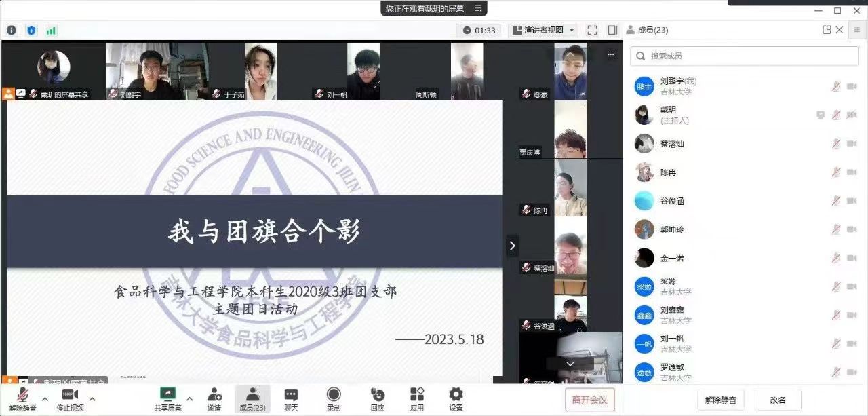Screen dimensions: 868x416
Task: Enter full screen mode
Action: (x=592, y=30)
